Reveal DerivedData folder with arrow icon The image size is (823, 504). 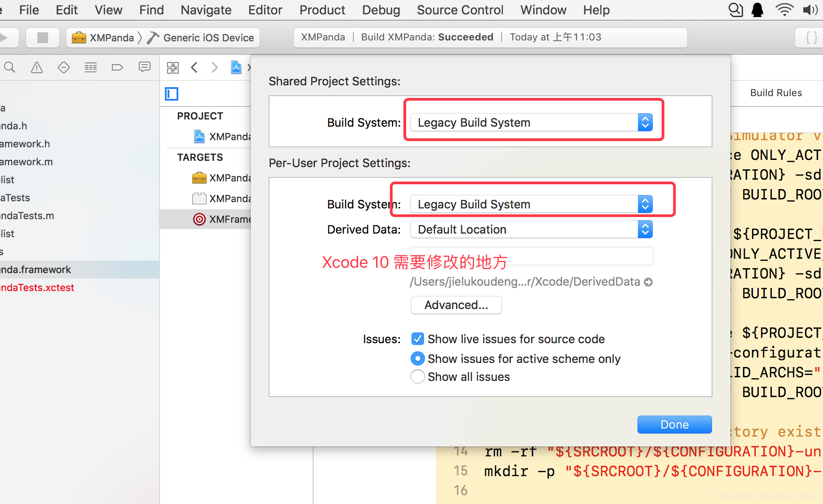pyautogui.click(x=648, y=282)
